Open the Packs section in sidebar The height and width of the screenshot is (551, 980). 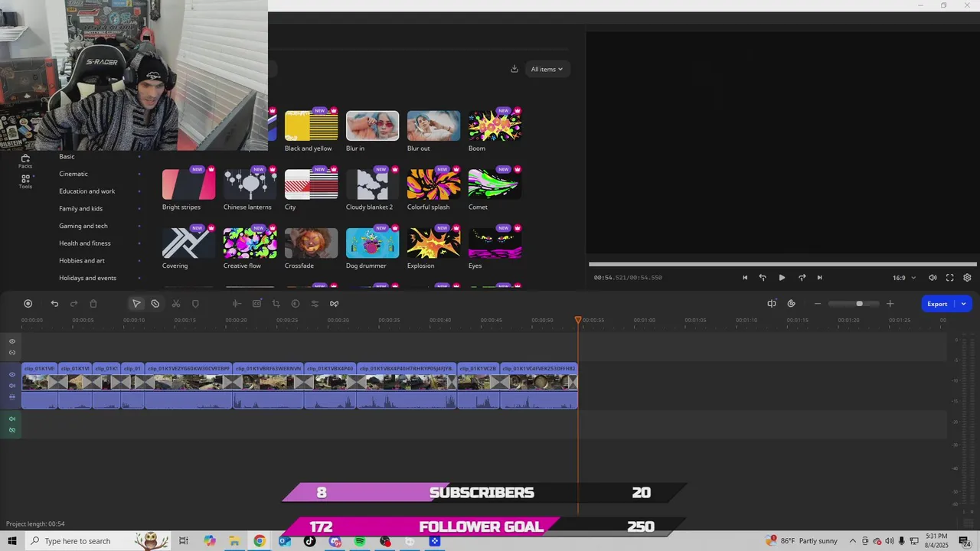coord(25,161)
